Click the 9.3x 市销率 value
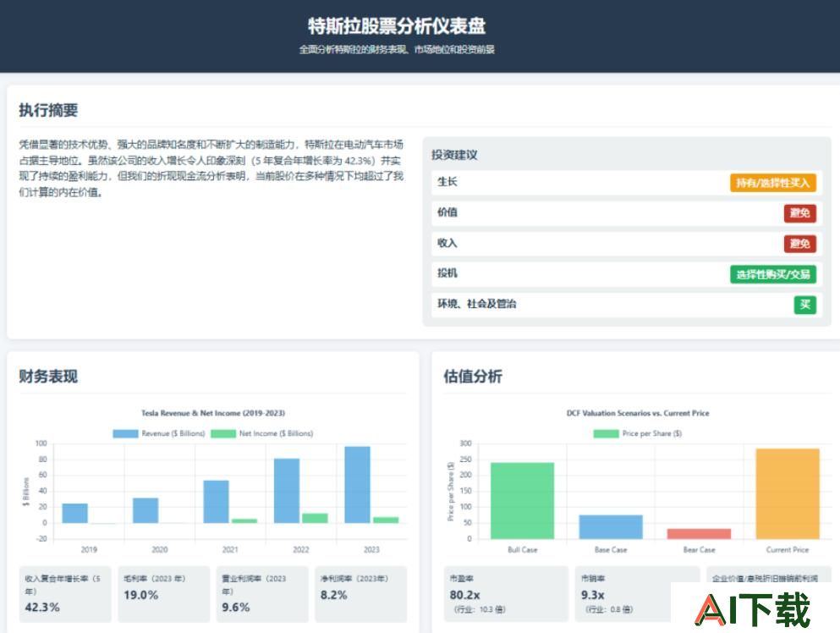The image size is (840, 633). (592, 595)
